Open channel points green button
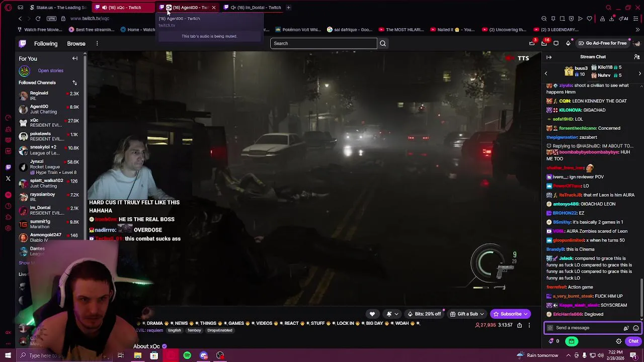 coord(572,341)
